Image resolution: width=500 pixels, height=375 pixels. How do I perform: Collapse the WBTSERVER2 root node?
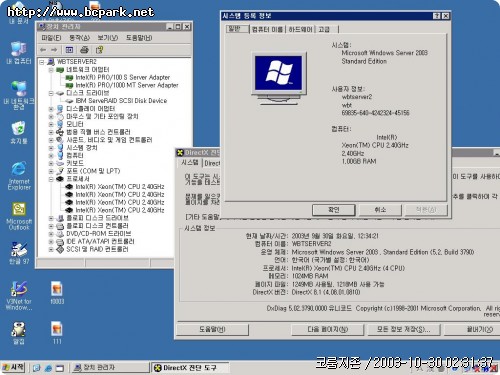42,62
